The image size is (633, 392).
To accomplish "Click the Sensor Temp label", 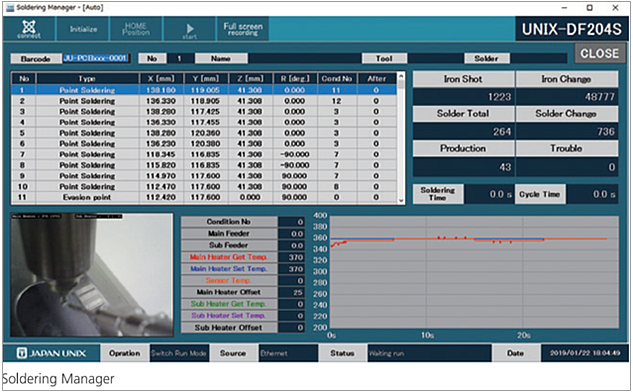I will 229,280.
